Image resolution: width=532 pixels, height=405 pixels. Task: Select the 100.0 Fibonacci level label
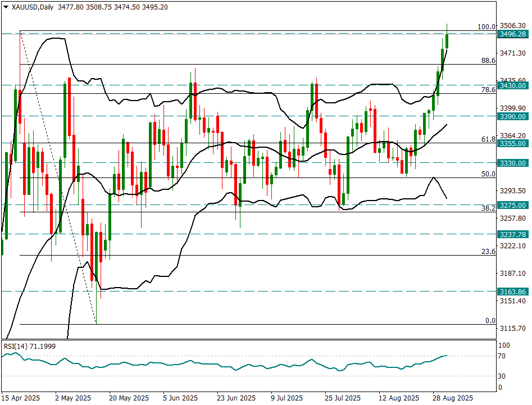[x=486, y=27]
